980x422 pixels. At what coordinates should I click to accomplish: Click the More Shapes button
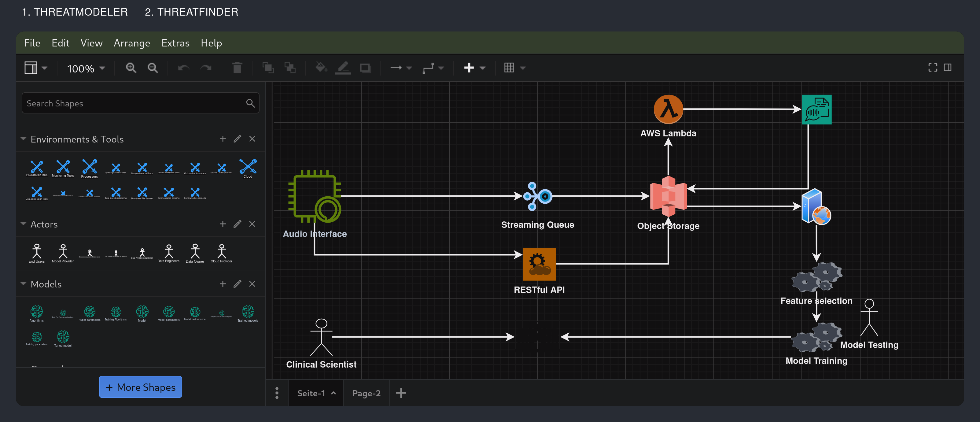(140, 387)
